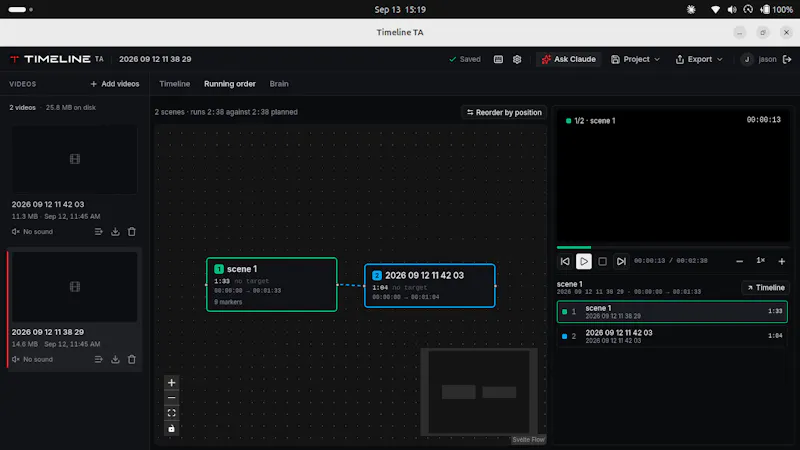Click the 1× playback speed label
This screenshot has height=450, width=800.
[760, 261]
